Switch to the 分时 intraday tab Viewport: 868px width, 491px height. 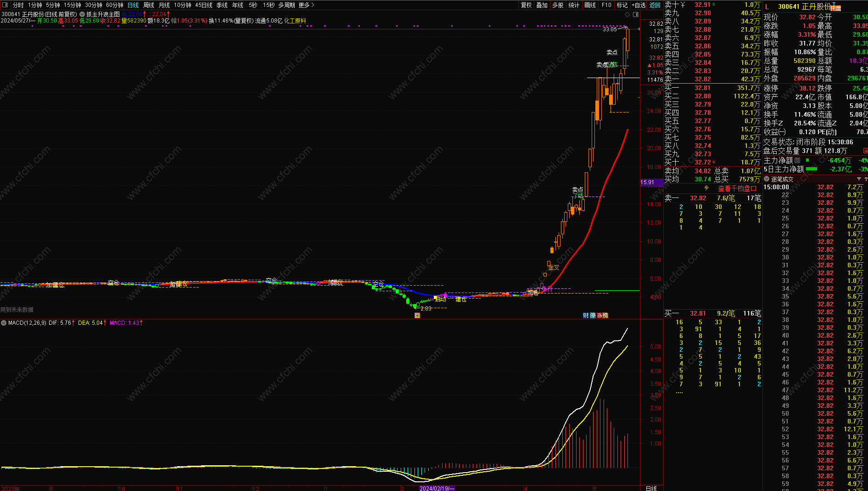[x=18, y=5]
